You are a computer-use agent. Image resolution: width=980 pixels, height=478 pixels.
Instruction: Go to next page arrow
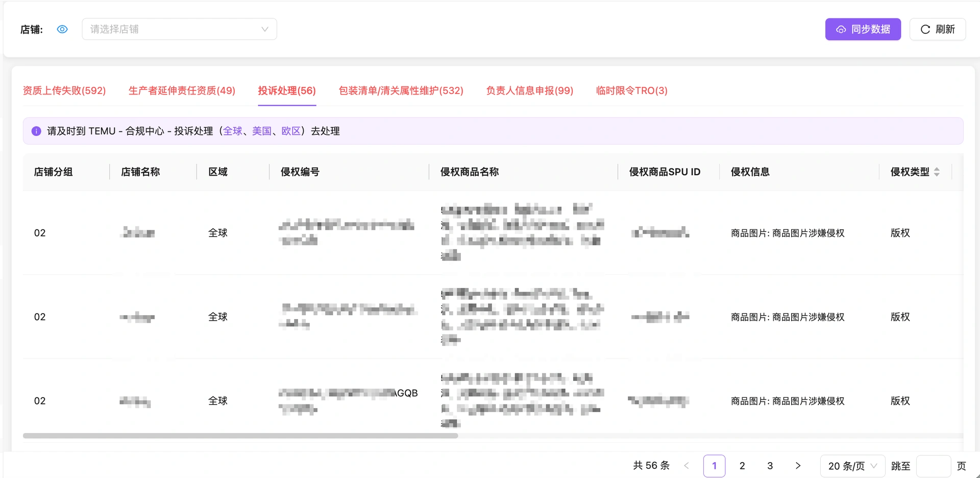pos(798,466)
